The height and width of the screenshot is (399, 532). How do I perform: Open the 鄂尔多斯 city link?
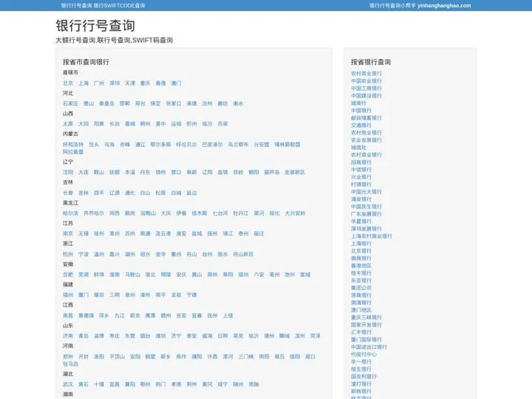click(160, 145)
